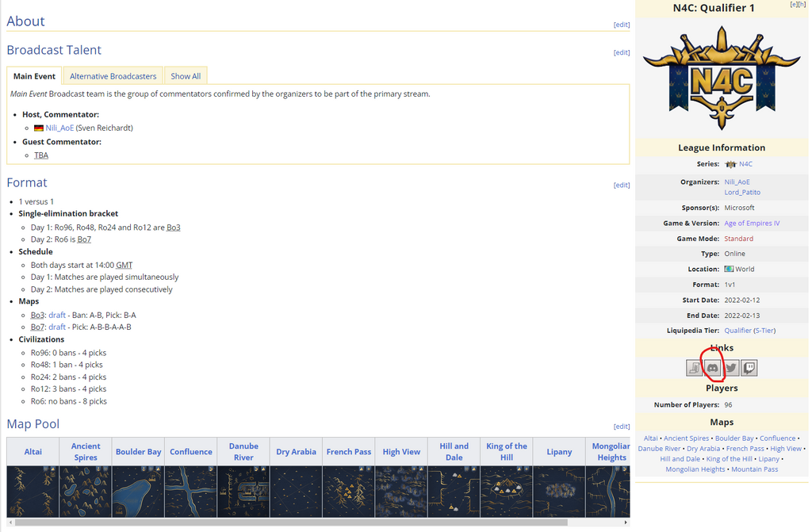Open the Twitter link icon

(730, 368)
